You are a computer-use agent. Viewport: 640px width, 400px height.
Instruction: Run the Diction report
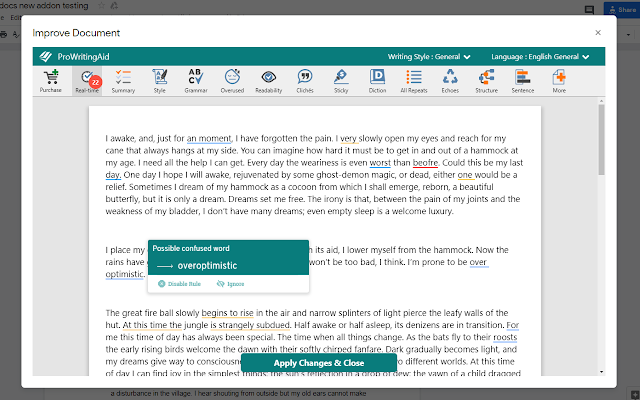[377, 81]
